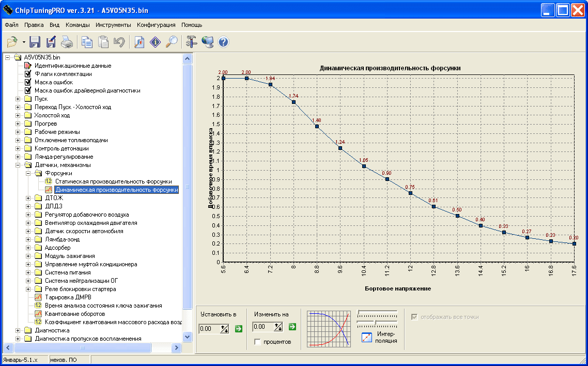This screenshot has width=588, height=366.
Task: Click the Лямбда-зонд folder icon
Action: pyautogui.click(x=38, y=239)
